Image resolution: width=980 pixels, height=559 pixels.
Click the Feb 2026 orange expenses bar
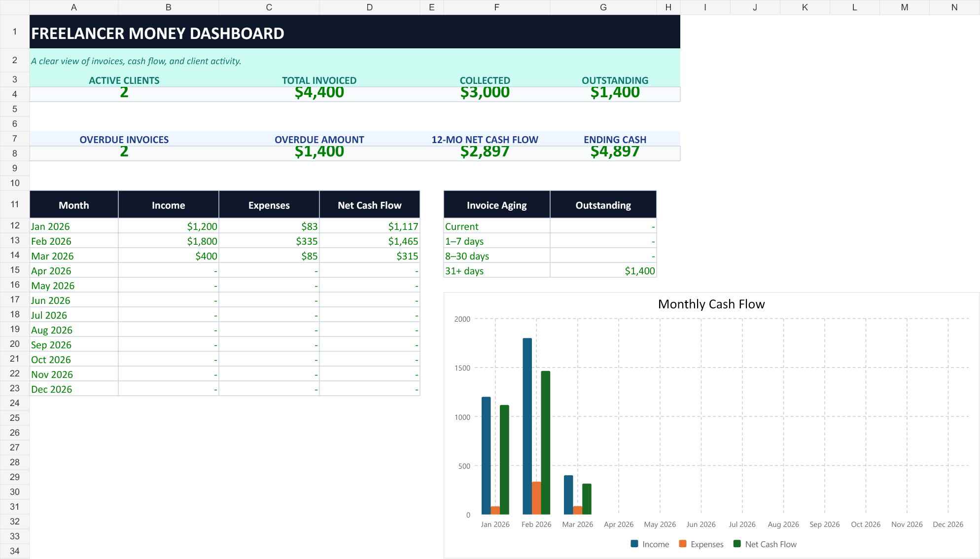pyautogui.click(x=536, y=498)
